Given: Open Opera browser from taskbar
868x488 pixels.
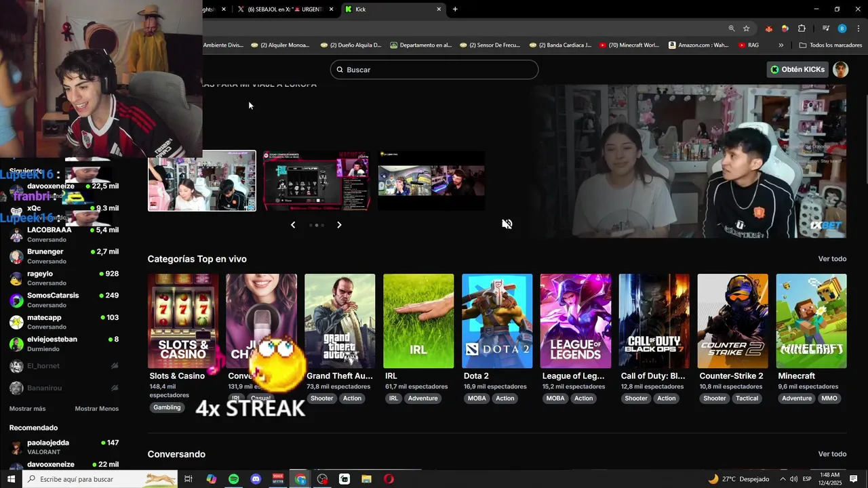Looking at the screenshot, I should [x=389, y=479].
